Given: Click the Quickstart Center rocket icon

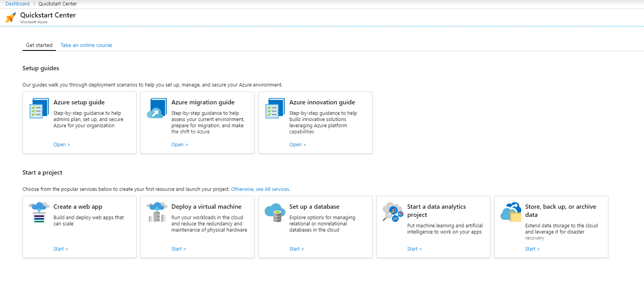Looking at the screenshot, I should (x=11, y=17).
